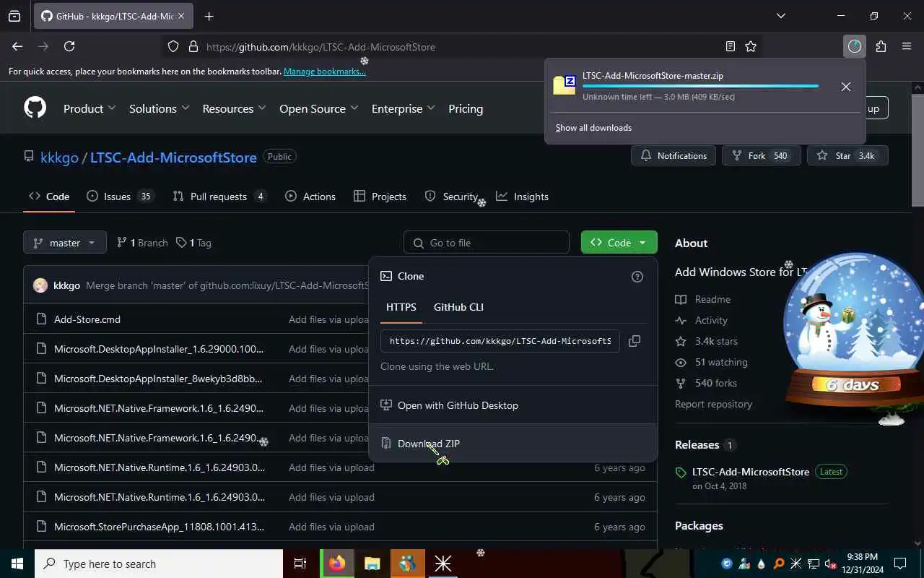Select the GitHub CLI clone tab
This screenshot has height=578, width=924.
[458, 307]
